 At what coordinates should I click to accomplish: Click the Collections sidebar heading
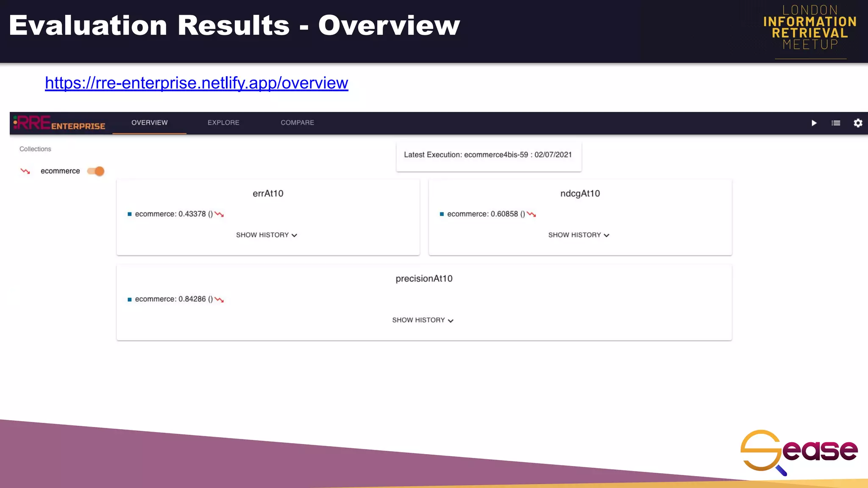pos(35,149)
